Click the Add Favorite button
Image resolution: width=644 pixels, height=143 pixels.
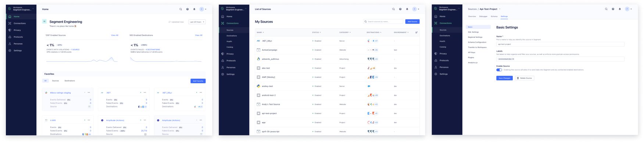198,81
